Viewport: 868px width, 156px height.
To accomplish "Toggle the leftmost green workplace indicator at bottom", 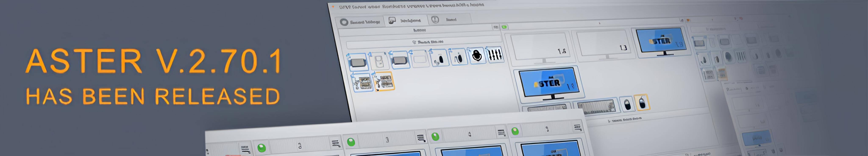I will (x=262, y=148).
